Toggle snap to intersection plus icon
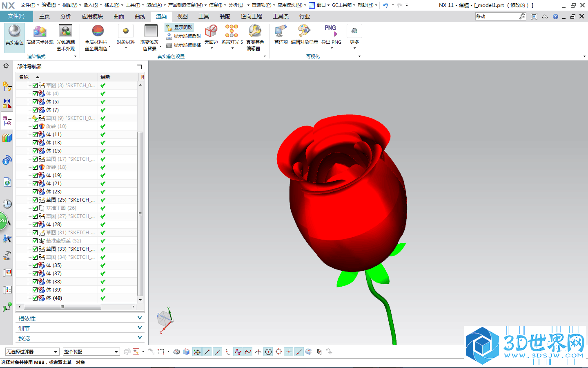Screen dimensions: 588x368 pos(289,352)
